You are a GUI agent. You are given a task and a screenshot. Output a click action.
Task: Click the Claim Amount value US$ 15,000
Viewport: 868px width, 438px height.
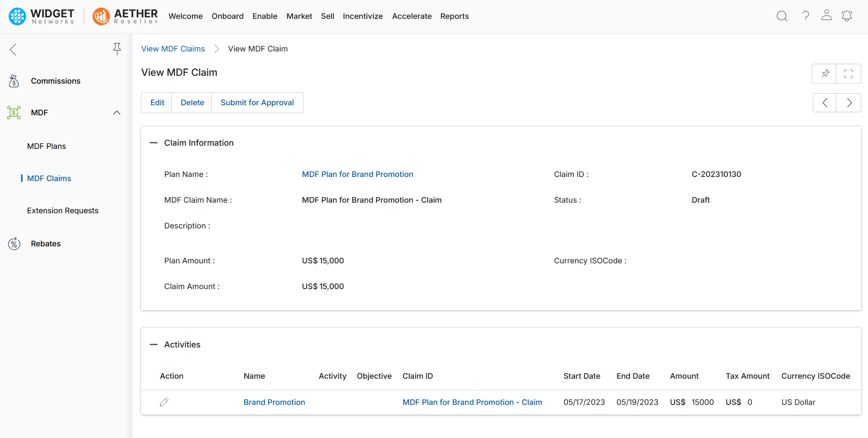point(323,286)
